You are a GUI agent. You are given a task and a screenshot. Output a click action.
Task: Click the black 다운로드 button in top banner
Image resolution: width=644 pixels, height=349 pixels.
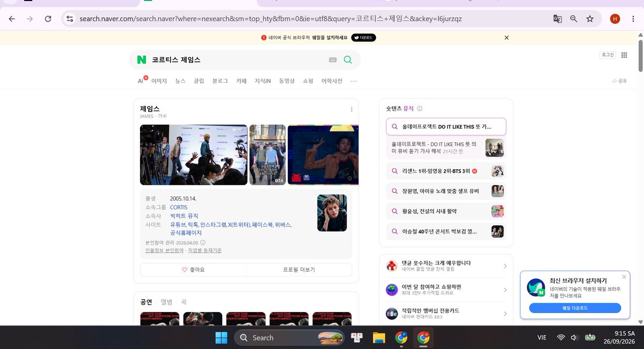point(364,38)
